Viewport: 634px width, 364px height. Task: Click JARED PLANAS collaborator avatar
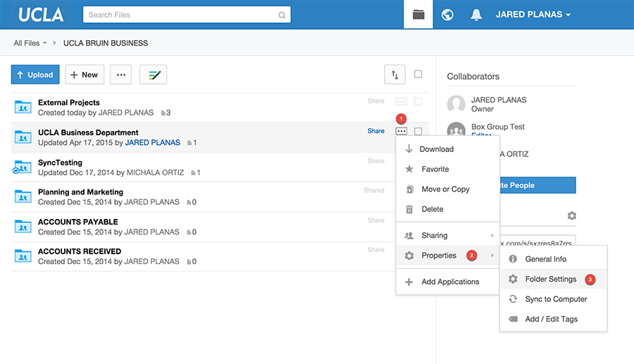pos(456,103)
